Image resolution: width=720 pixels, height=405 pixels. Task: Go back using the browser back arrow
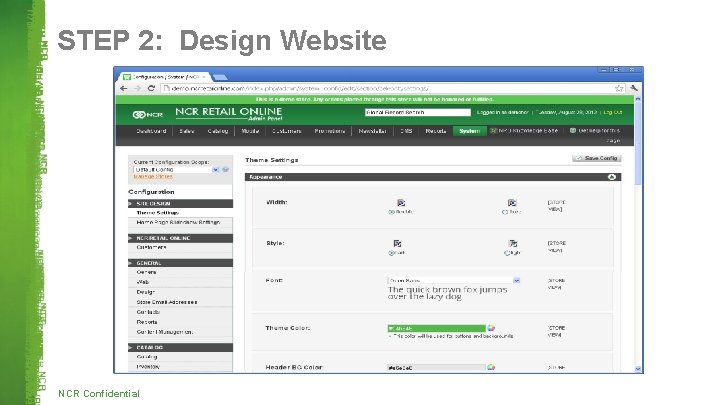[x=124, y=88]
